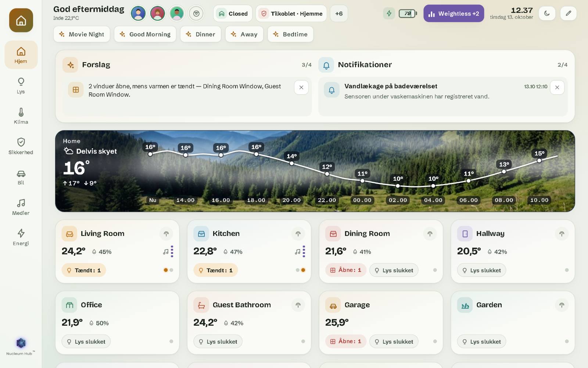
Task: Run the Bedtime scene button
Action: (x=290, y=34)
